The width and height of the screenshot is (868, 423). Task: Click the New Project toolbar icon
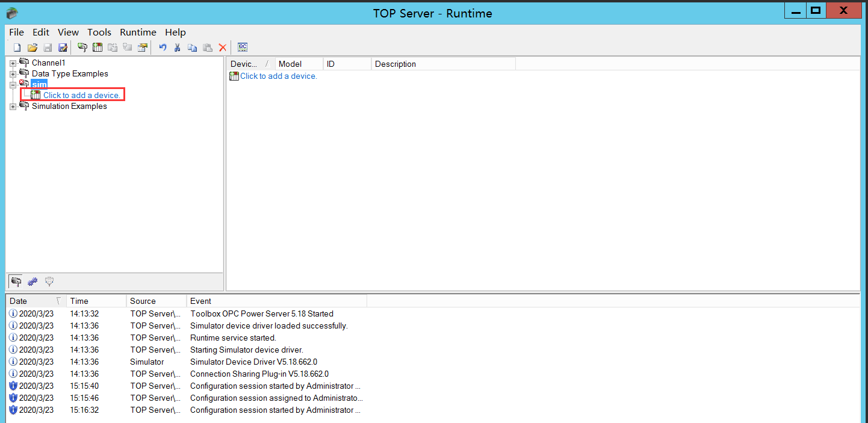coord(17,48)
